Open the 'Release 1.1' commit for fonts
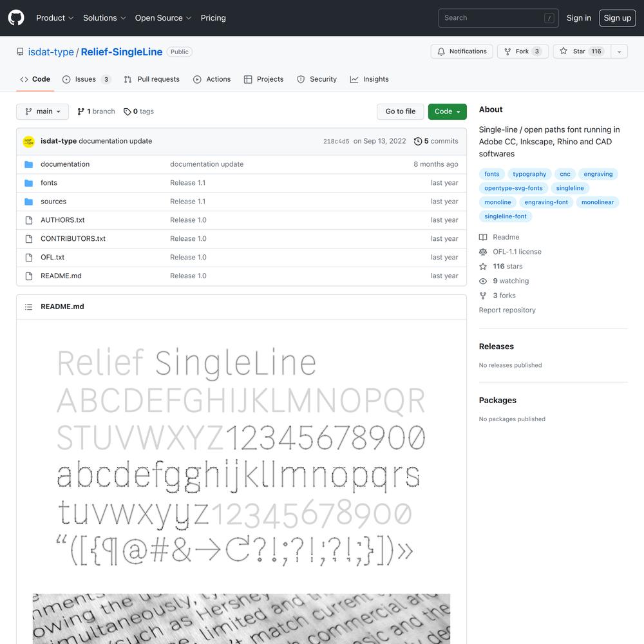Viewport: 644px width, 644px height. click(187, 183)
